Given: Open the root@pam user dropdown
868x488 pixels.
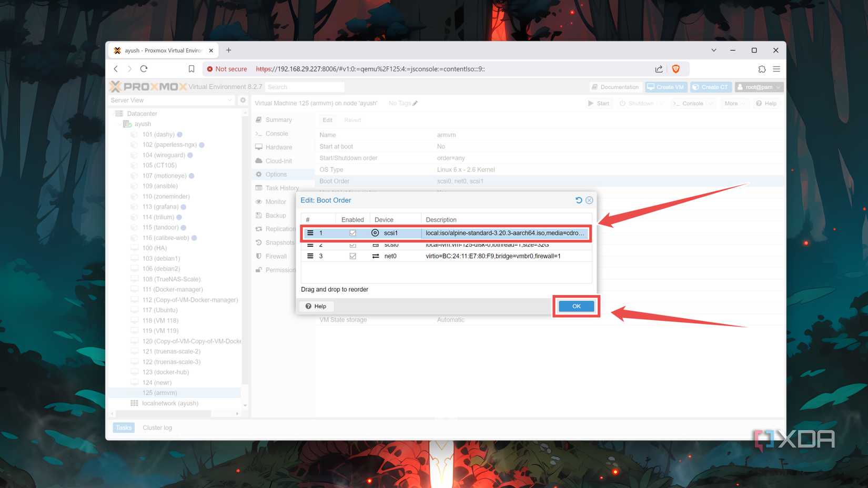Looking at the screenshot, I should tap(759, 87).
